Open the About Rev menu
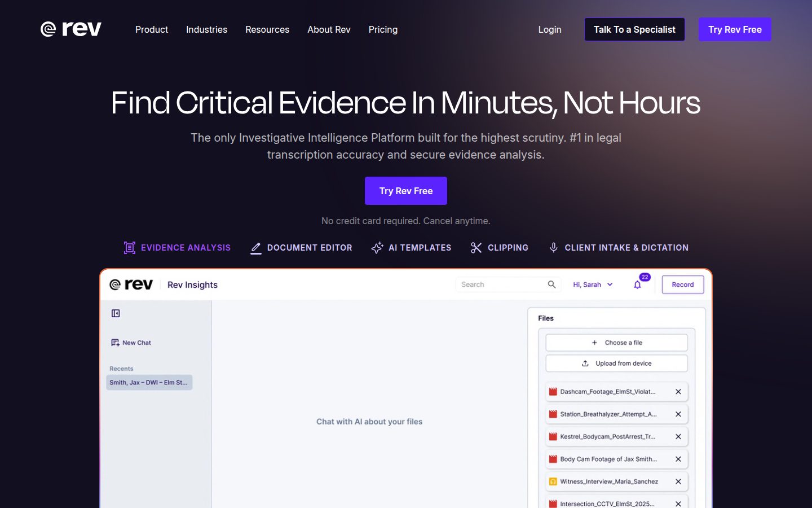 [x=329, y=29]
